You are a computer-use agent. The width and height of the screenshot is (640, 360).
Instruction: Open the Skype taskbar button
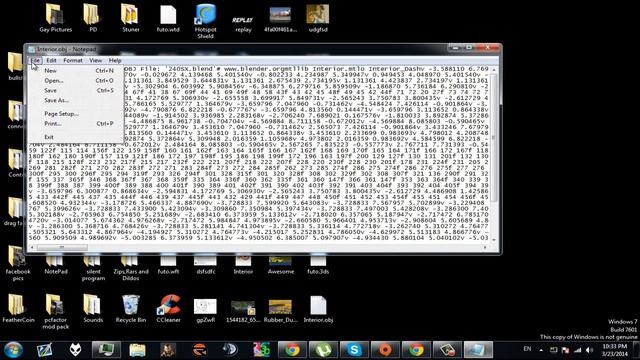click(x=354, y=350)
